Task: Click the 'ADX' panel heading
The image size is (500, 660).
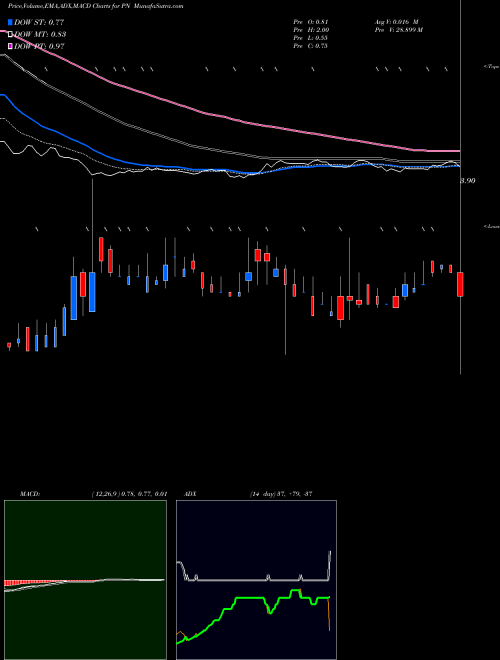Action: [190, 493]
